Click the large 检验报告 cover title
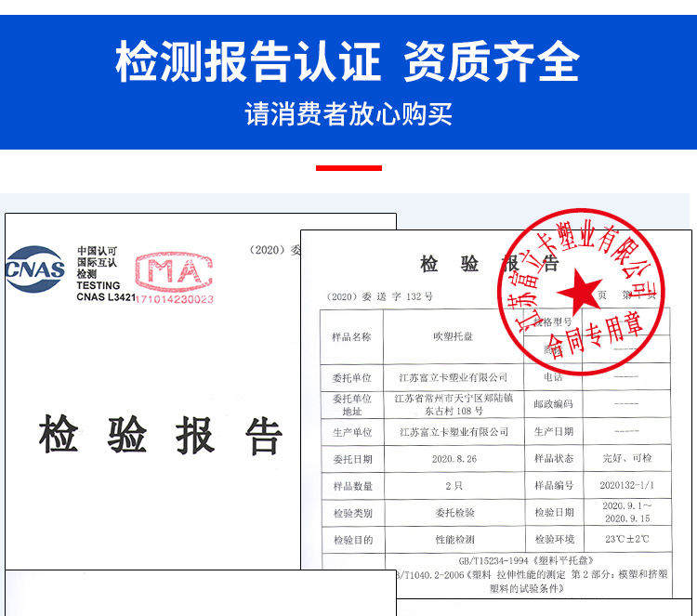This screenshot has width=697, height=616. [x=161, y=435]
